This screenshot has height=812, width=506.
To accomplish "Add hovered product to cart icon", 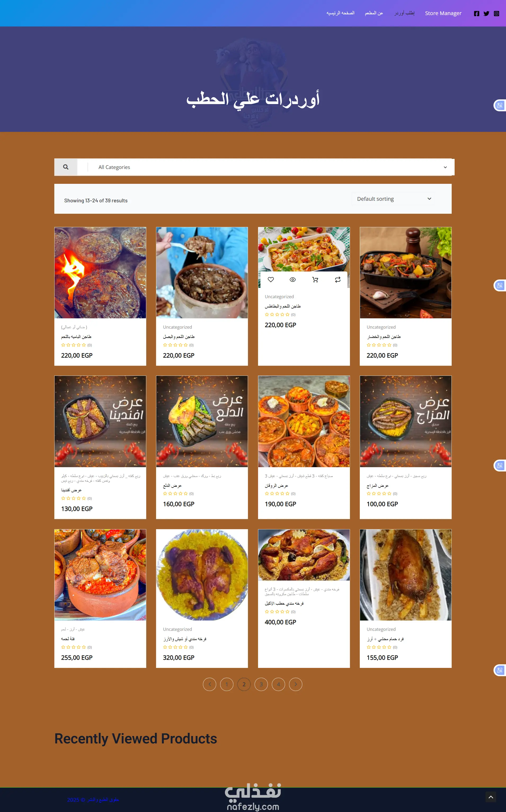I will [315, 279].
